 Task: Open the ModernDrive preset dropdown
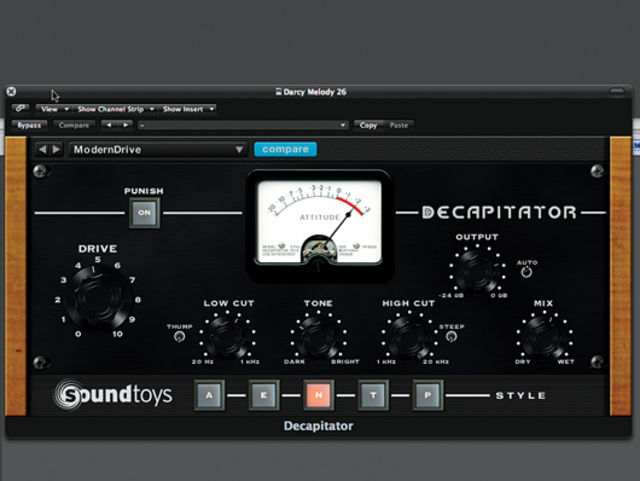(x=158, y=149)
